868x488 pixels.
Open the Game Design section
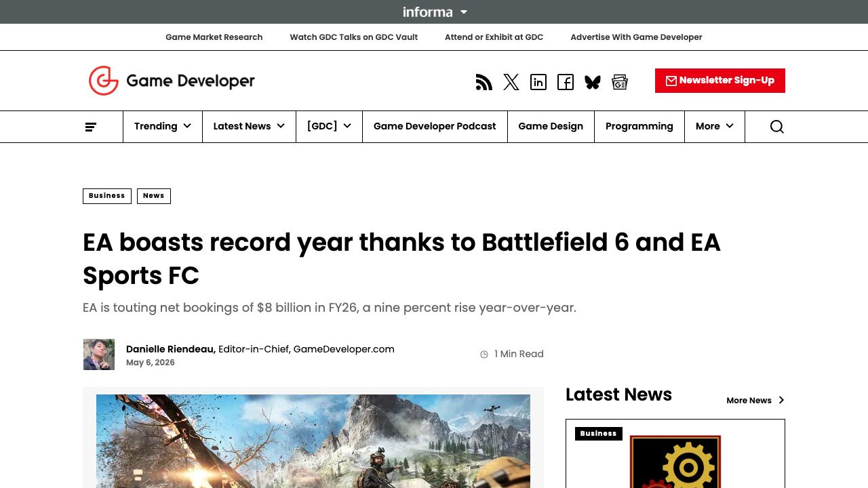[x=551, y=127]
